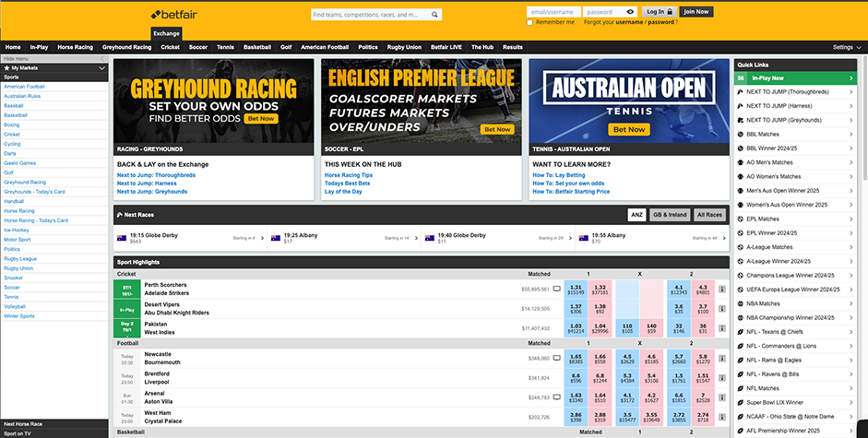This screenshot has width=868, height=438.
Task: Click the NBA Matches basketball icon
Action: pyautogui.click(x=741, y=303)
